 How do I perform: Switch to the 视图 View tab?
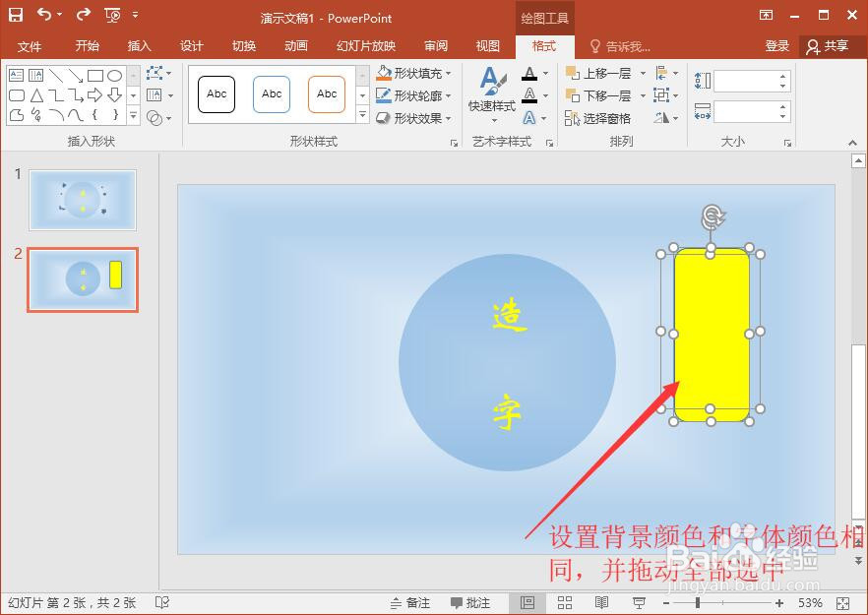488,46
